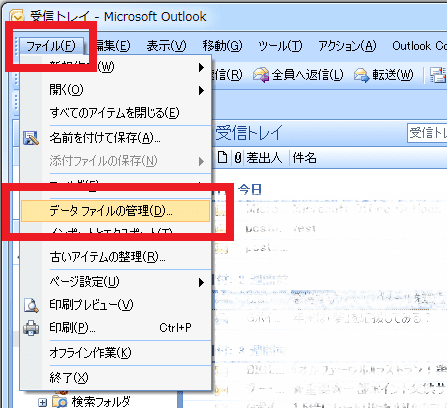Open the 表示(V) menu
Viewport: 447px width, 408px height.
pyautogui.click(x=167, y=46)
